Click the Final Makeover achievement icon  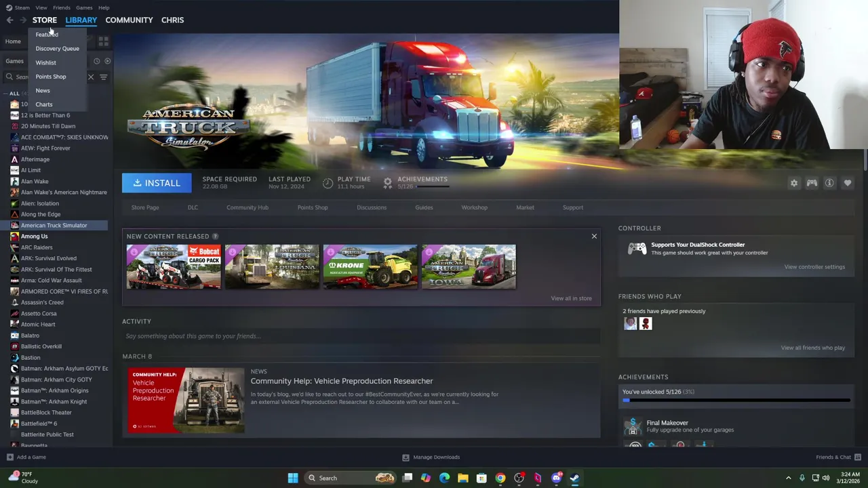[x=633, y=426]
